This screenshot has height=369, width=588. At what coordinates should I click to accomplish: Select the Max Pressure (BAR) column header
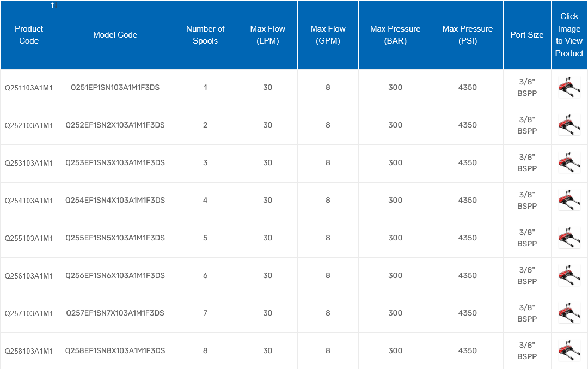(x=395, y=35)
